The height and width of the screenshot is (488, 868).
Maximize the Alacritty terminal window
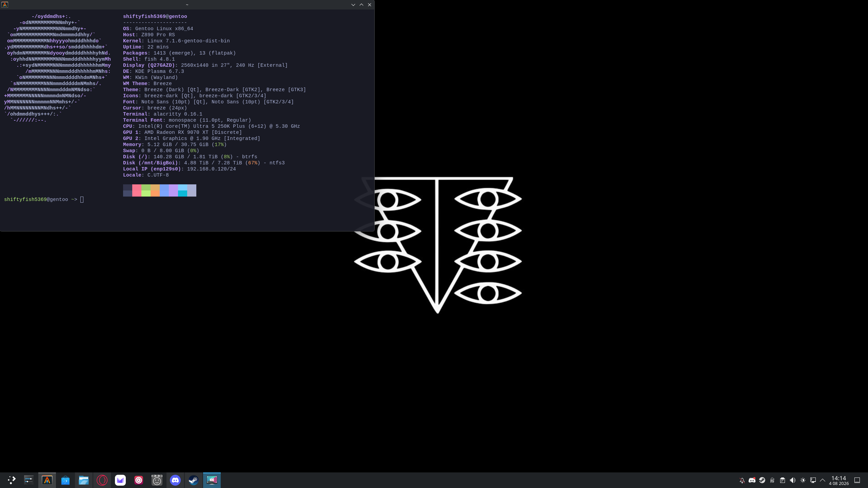point(361,5)
